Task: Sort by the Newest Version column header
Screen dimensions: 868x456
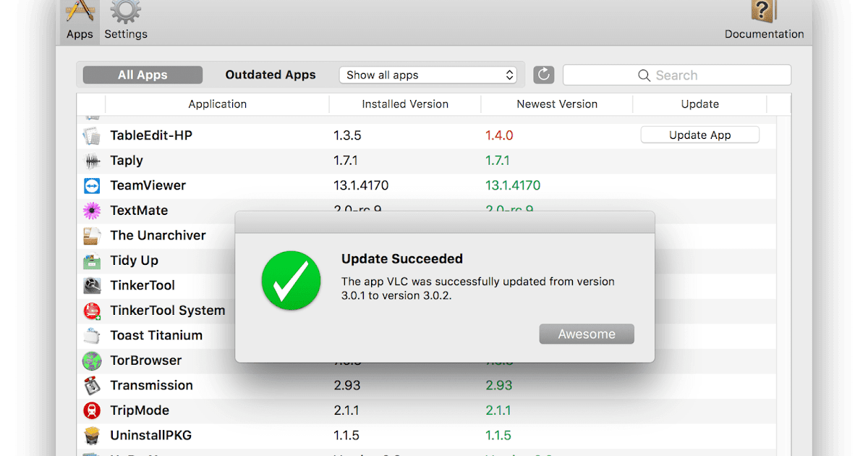Action: [x=557, y=104]
